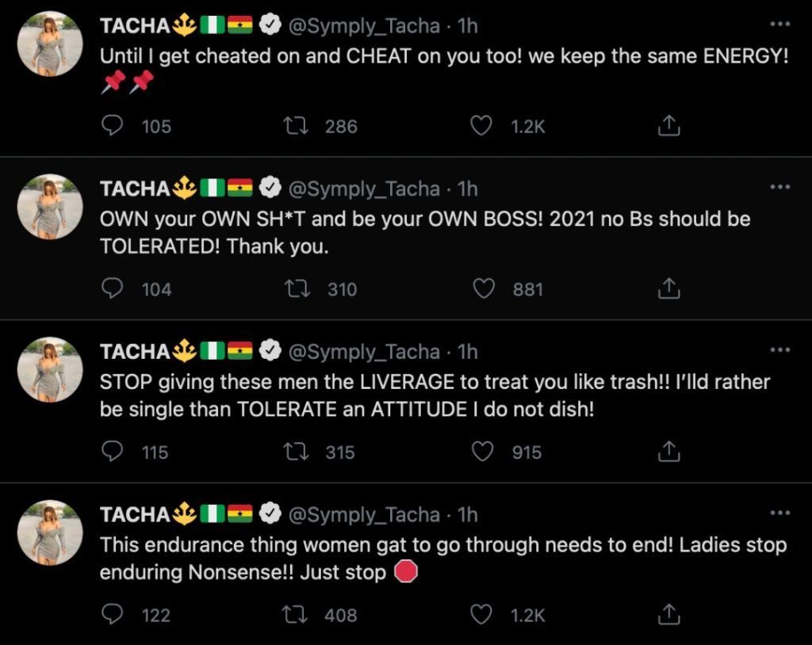Image resolution: width=812 pixels, height=645 pixels.
Task: Retweet the 'OWN BOSS' tweet
Action: pos(297,289)
